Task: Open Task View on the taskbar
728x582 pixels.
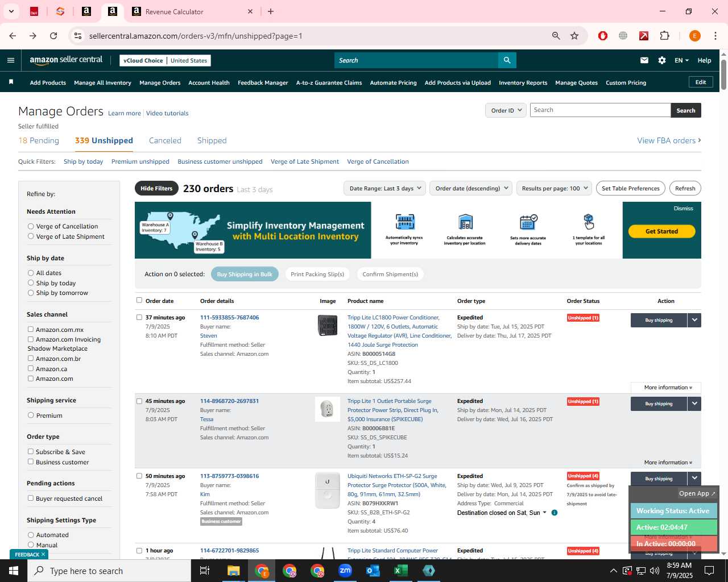Action: pos(205,571)
